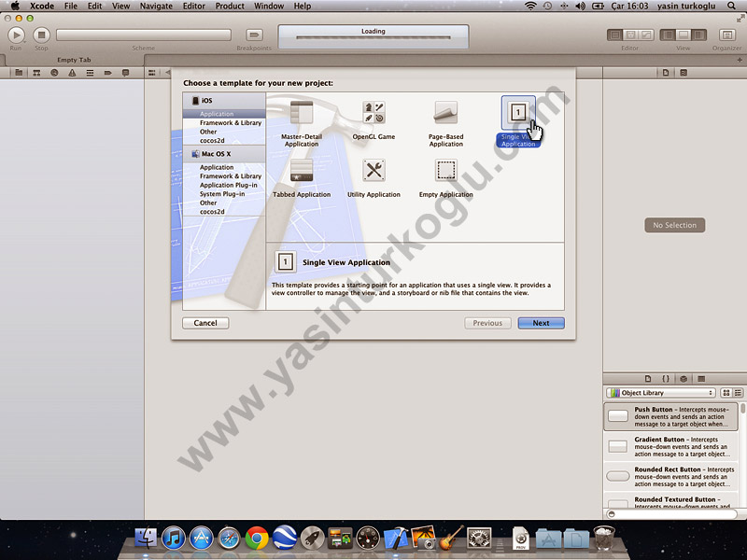Select Application under Mac OS X

[224, 167]
